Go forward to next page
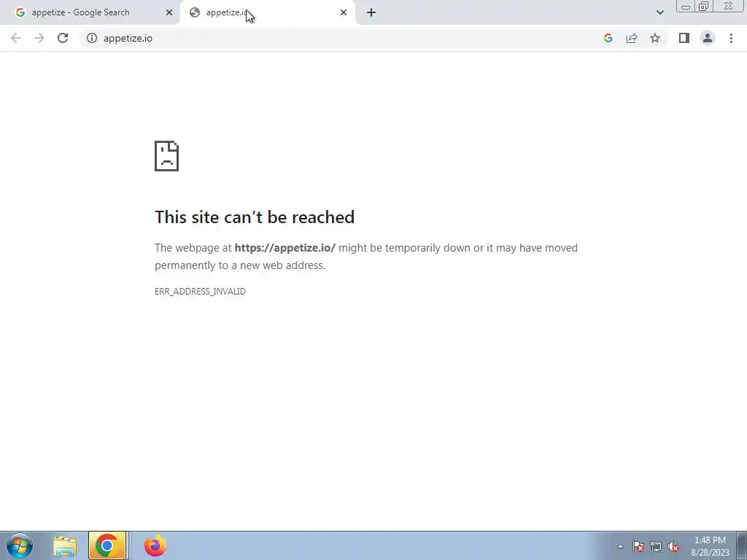The image size is (747, 560). pos(39,38)
